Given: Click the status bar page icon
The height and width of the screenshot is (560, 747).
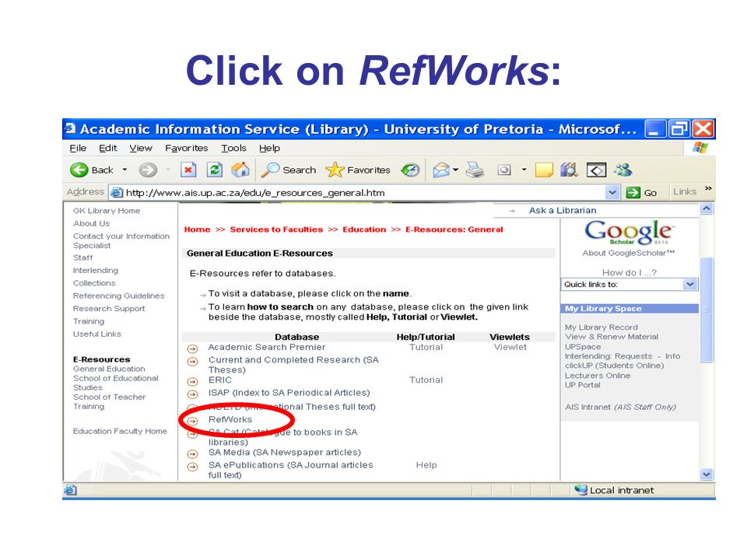Looking at the screenshot, I should click(x=71, y=489).
